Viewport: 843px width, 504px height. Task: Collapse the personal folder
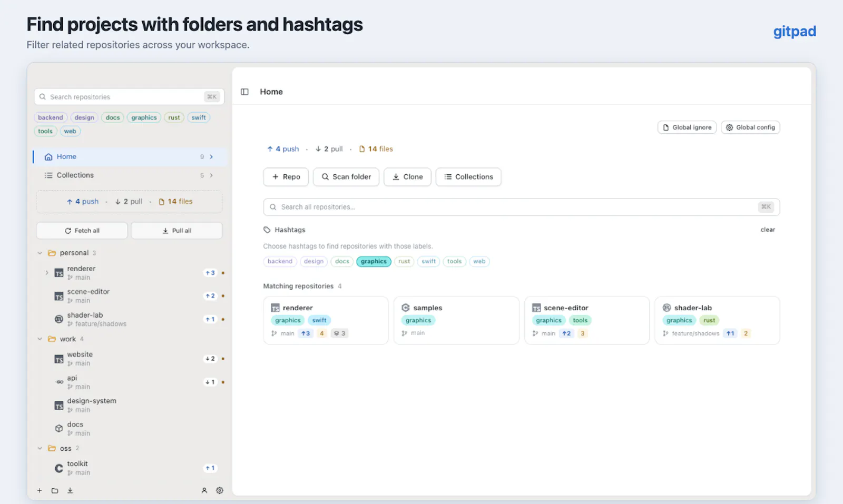coord(40,253)
